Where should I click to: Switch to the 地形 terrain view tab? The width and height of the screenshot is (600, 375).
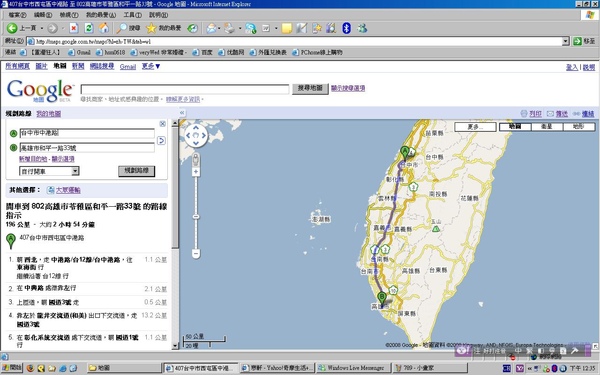tap(579, 127)
